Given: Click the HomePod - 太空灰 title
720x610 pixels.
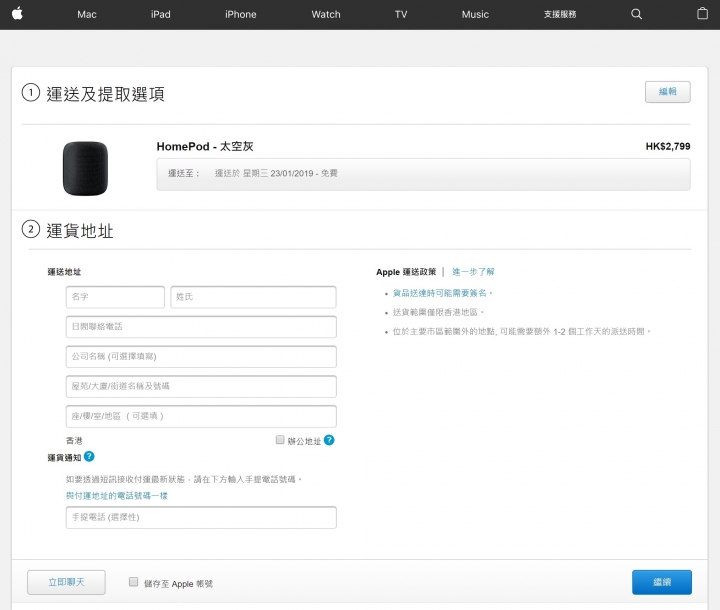Looking at the screenshot, I should coord(205,147).
